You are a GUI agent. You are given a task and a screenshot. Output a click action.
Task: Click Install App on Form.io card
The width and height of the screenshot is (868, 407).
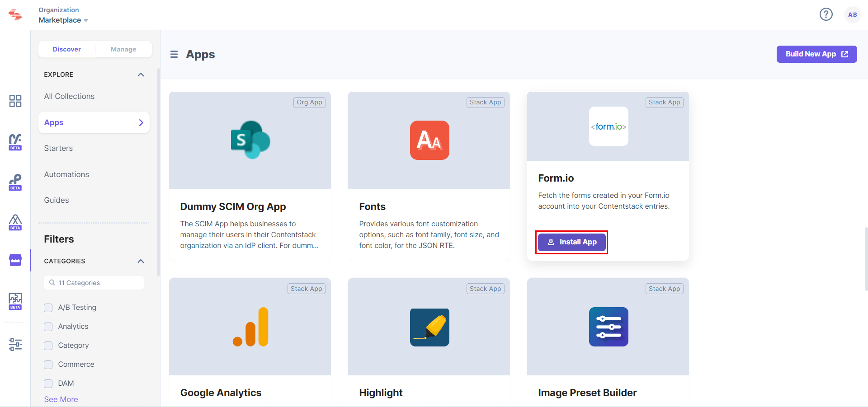click(572, 242)
